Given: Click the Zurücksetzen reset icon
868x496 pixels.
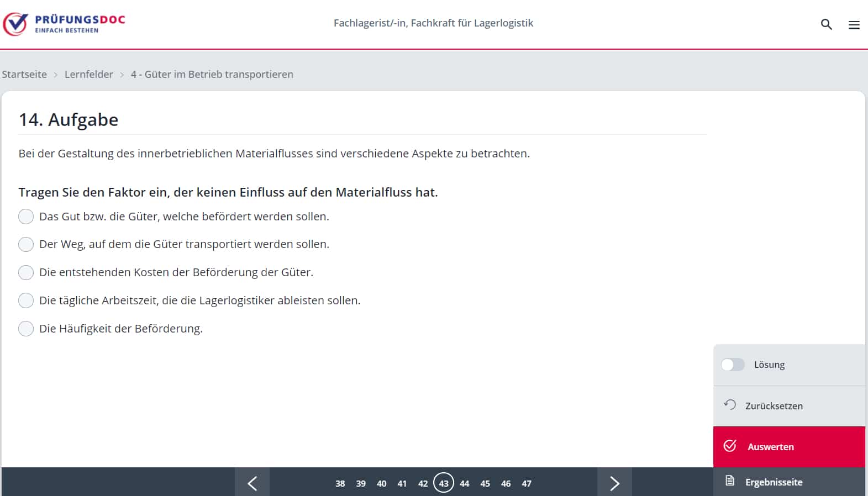Looking at the screenshot, I should [x=730, y=405].
